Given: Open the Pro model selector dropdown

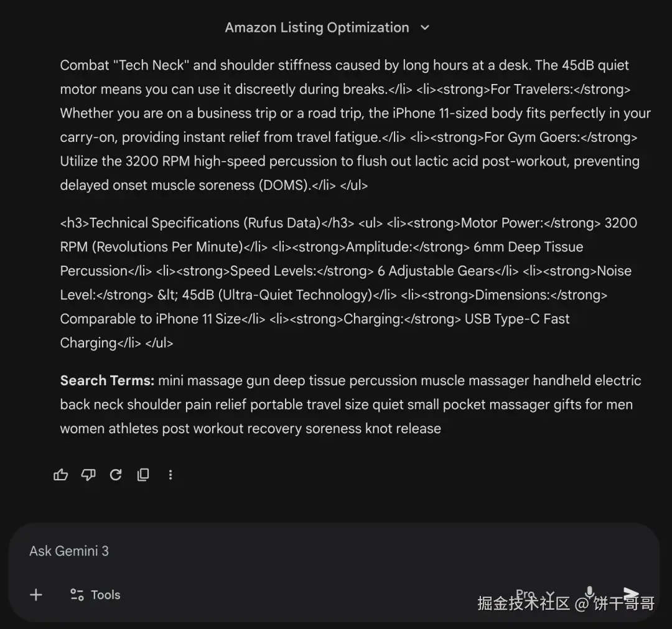Looking at the screenshot, I should [534, 594].
